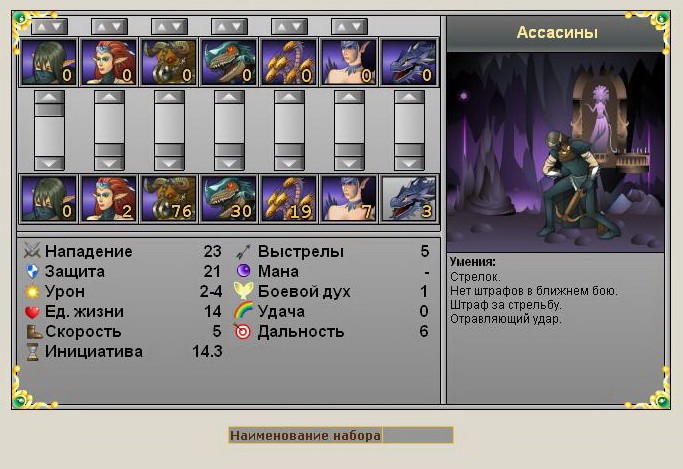Screen dimensions: 683x469
Task: Select the lizard rider unit showing 30
Action: 229,199
